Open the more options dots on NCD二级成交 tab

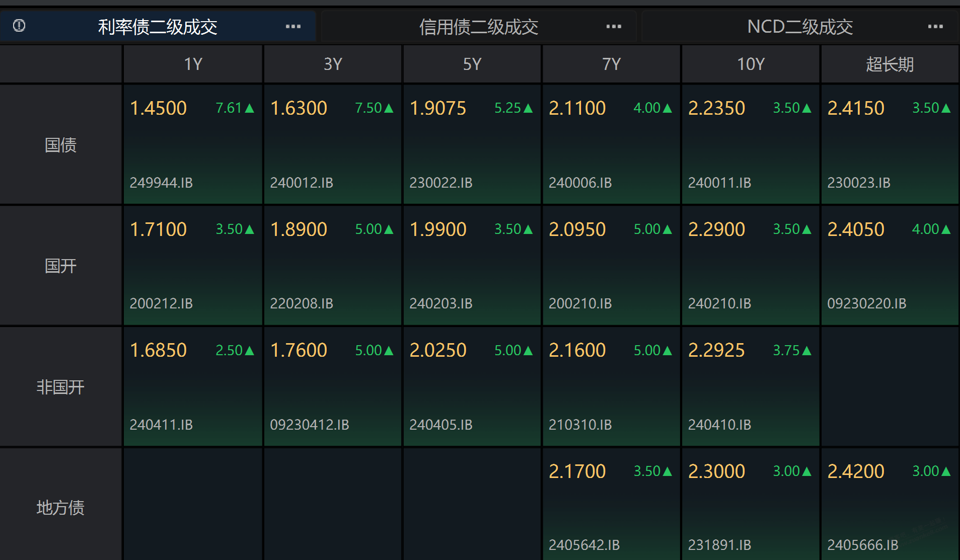click(x=935, y=27)
